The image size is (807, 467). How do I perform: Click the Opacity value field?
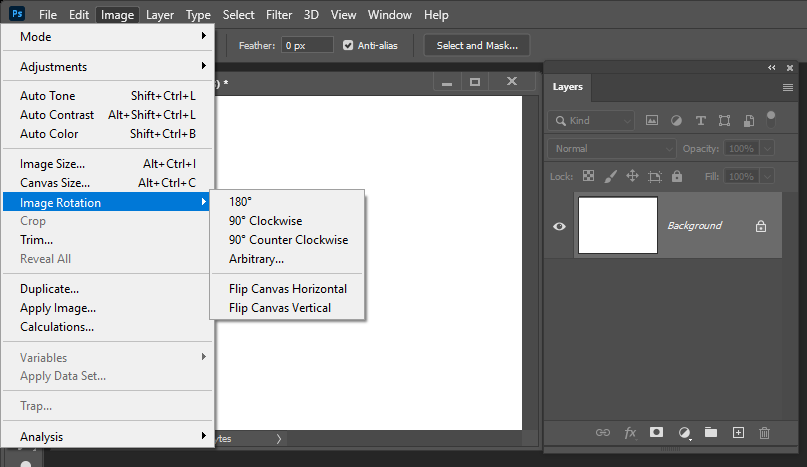pos(742,148)
